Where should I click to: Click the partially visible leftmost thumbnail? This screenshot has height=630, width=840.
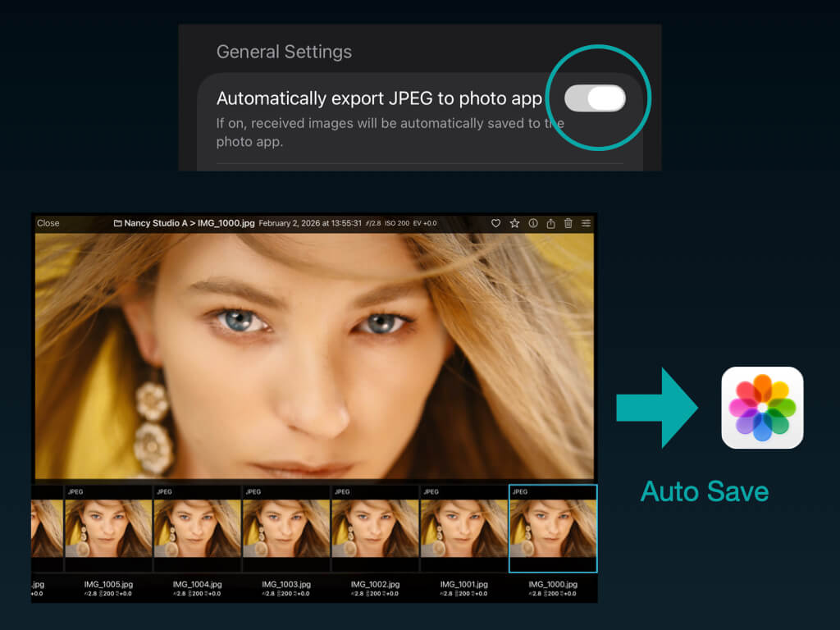[x=47, y=528]
